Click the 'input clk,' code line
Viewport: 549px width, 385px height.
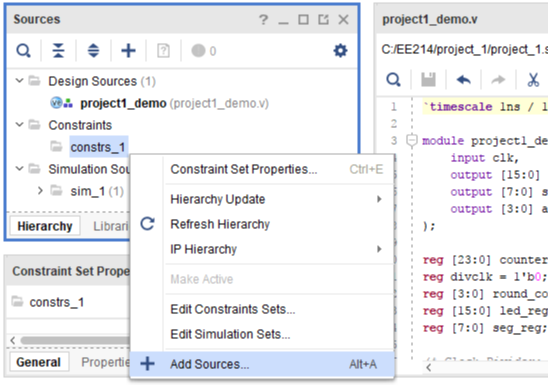click(x=484, y=158)
